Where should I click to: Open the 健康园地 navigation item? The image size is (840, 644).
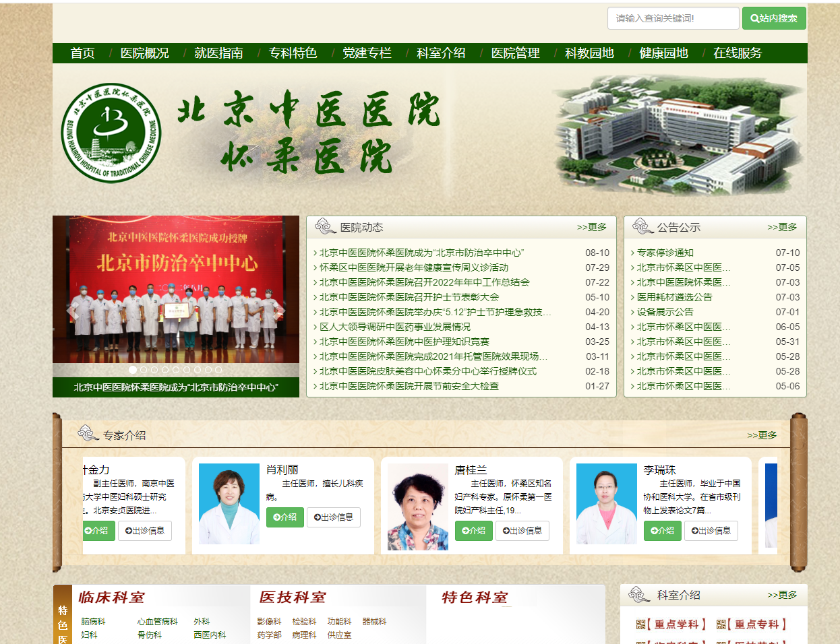[663, 53]
